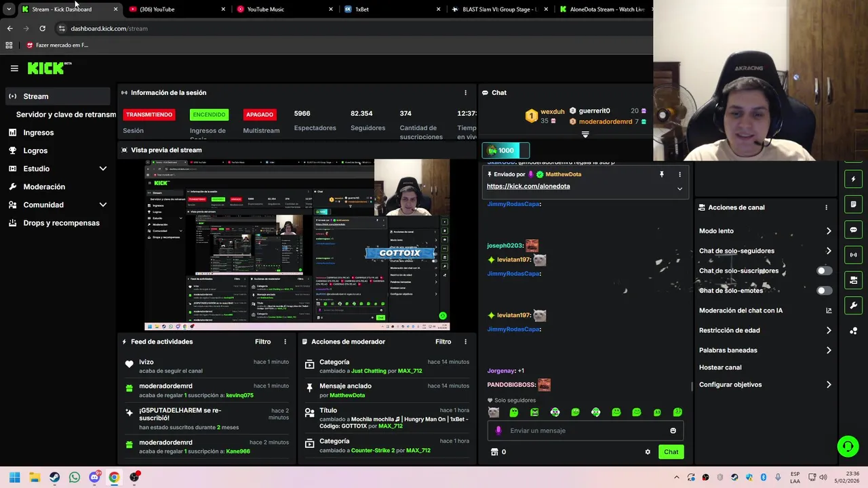Click the purple microphone icon in chat input
This screenshot has width=868, height=488.
[498, 430]
